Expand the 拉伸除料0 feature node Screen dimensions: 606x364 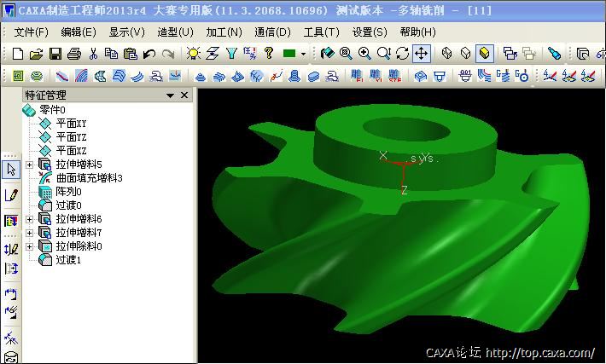pos(29,246)
